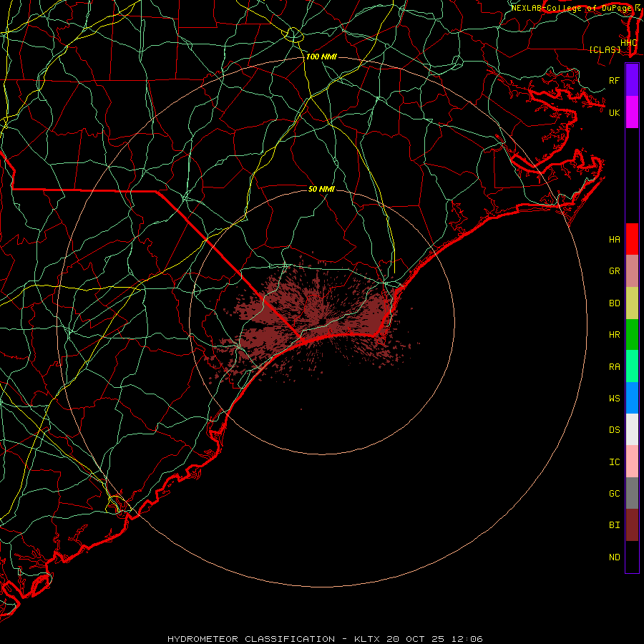644x644 pixels.
Task: Click the ND black legend swatch
Action: tap(632, 557)
